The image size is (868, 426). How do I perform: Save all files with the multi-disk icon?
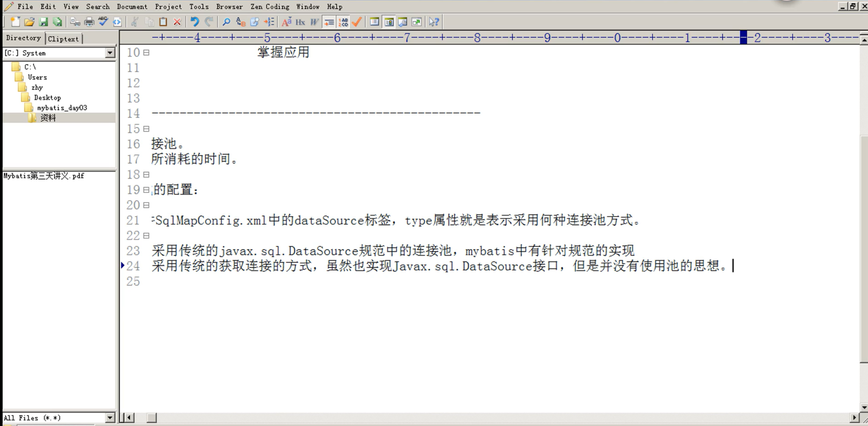click(58, 22)
